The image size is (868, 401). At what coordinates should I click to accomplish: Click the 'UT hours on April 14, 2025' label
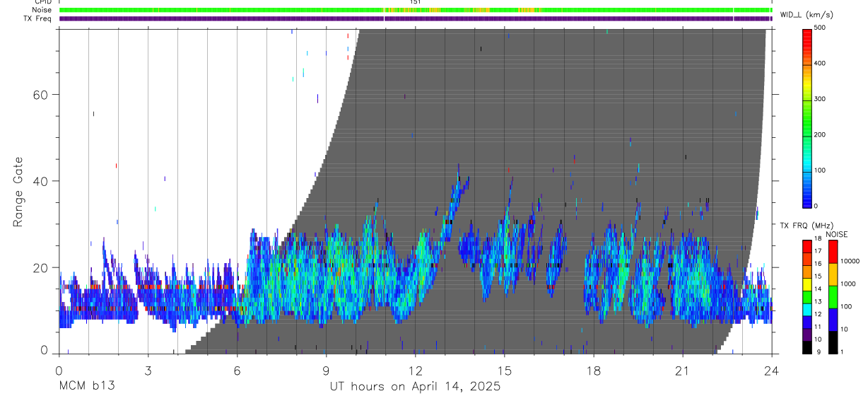coord(415,387)
